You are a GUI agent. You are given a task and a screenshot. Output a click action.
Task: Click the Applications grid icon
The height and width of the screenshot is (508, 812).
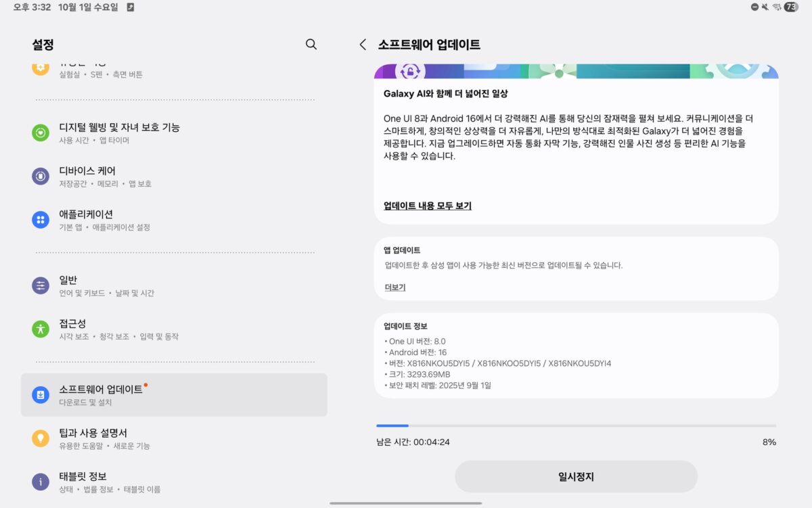click(42, 219)
